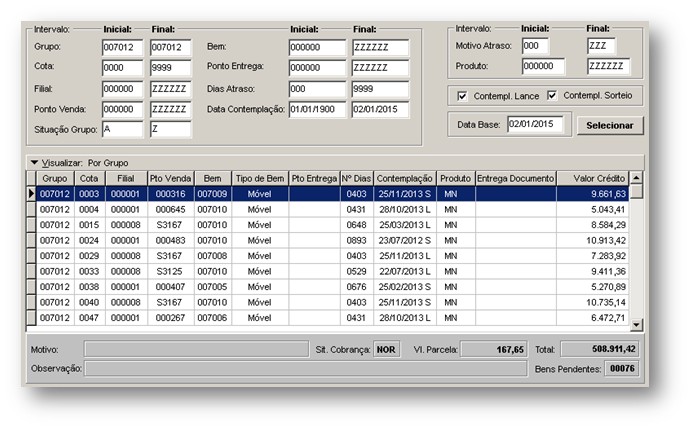Click Pto Venda cell S3125
This screenshot has width=691, height=429.
click(x=171, y=271)
